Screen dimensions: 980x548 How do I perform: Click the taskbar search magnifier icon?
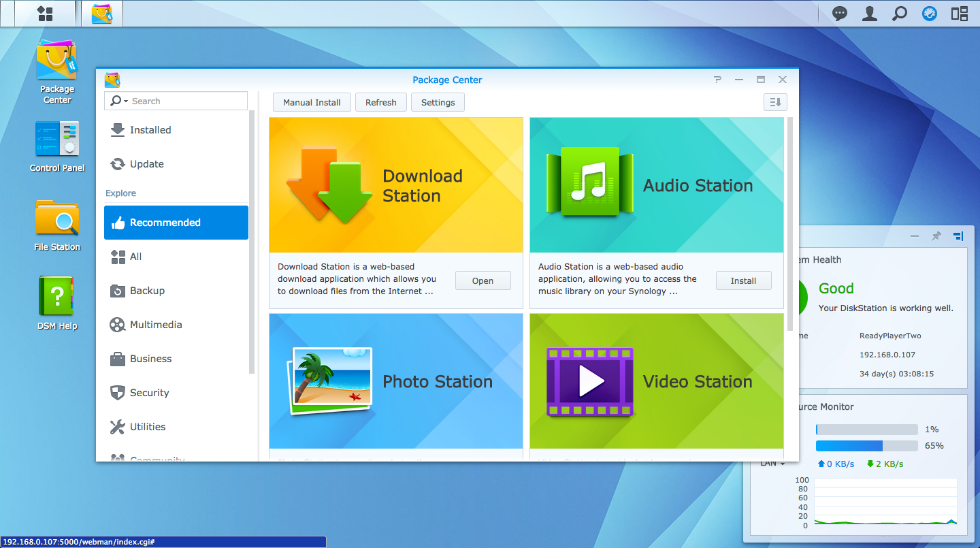[x=900, y=14]
